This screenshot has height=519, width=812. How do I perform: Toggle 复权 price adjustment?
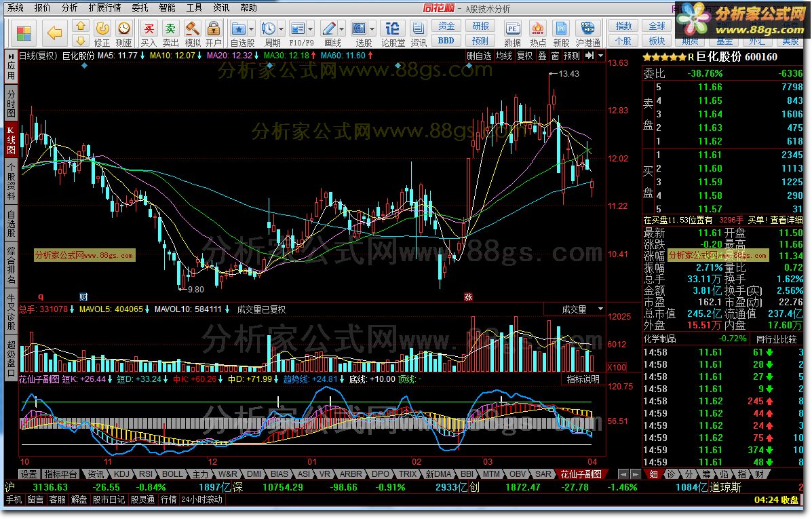[524, 56]
